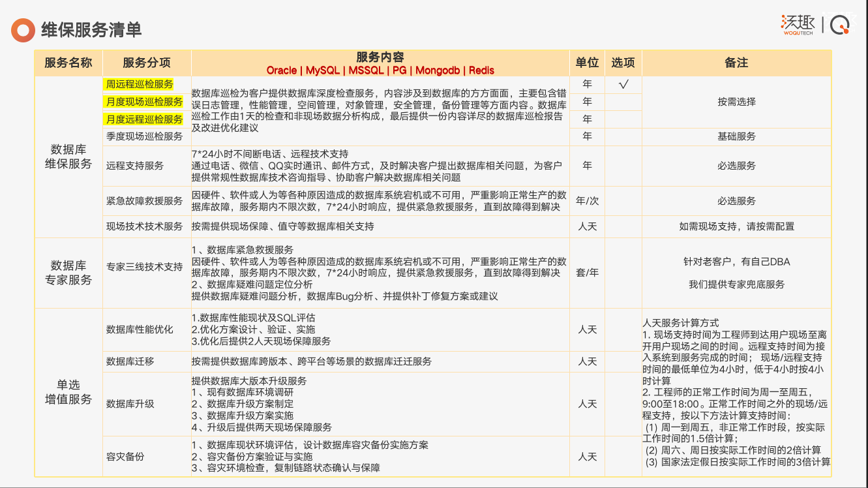The height and width of the screenshot is (488, 868).
Task: Click the Q logo at top right
Action: (841, 24)
